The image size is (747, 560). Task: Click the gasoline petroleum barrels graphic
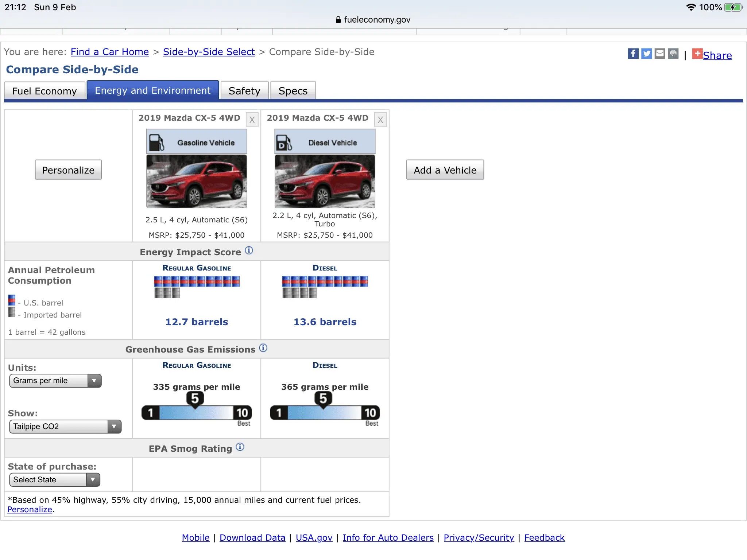click(x=197, y=287)
